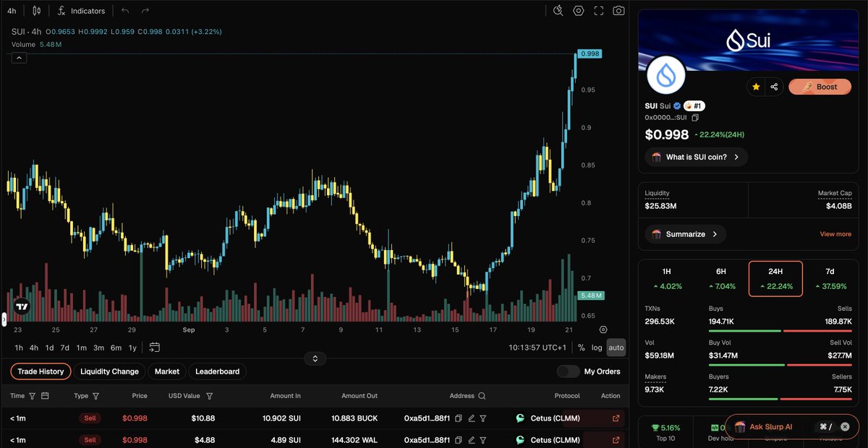868x448 pixels.
Task: Copy address in the $10.88 trade row
Action: coord(459,418)
